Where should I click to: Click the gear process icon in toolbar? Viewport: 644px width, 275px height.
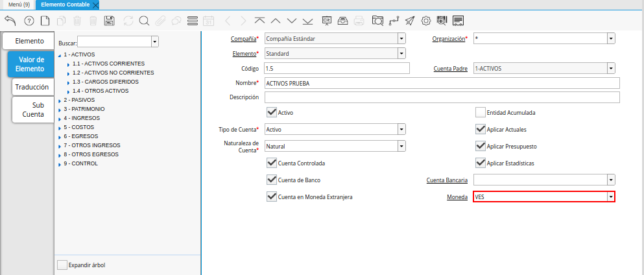426,21
